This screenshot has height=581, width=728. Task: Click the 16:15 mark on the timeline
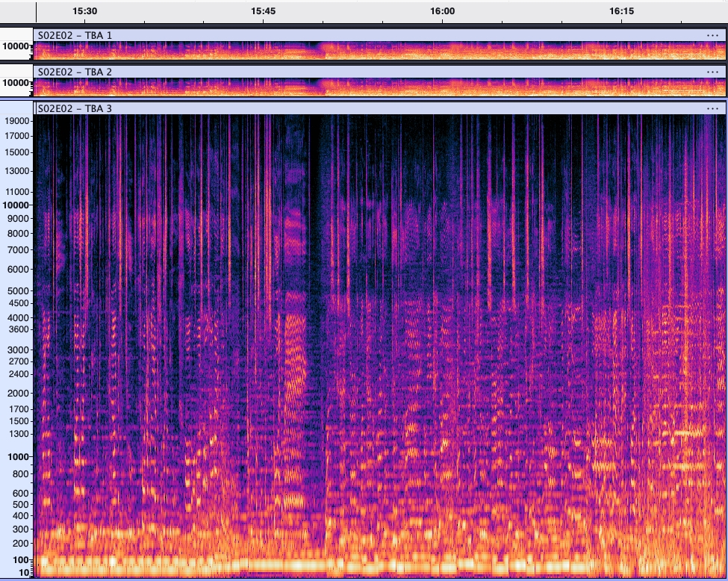point(621,11)
